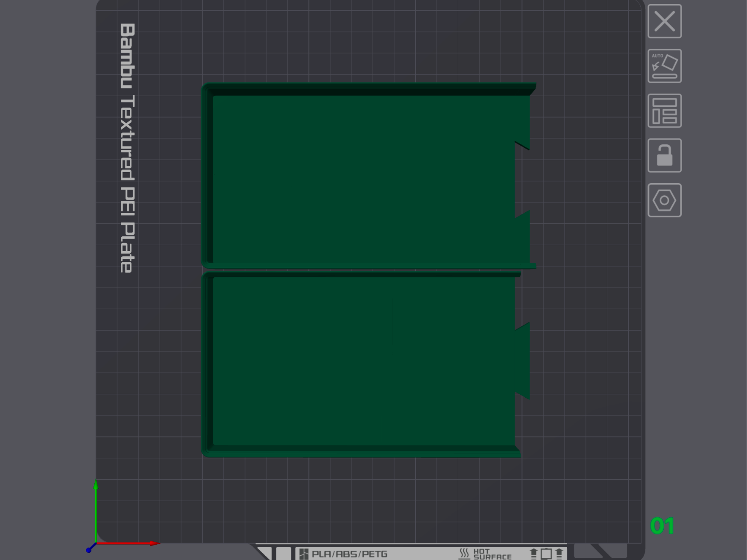747x560 pixels.
Task: Select the plate number 01 label
Action: tap(662, 526)
